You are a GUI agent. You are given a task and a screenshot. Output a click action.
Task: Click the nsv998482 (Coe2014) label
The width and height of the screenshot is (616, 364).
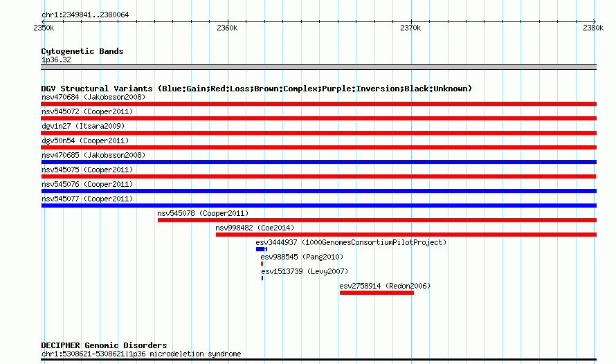pyautogui.click(x=255, y=228)
